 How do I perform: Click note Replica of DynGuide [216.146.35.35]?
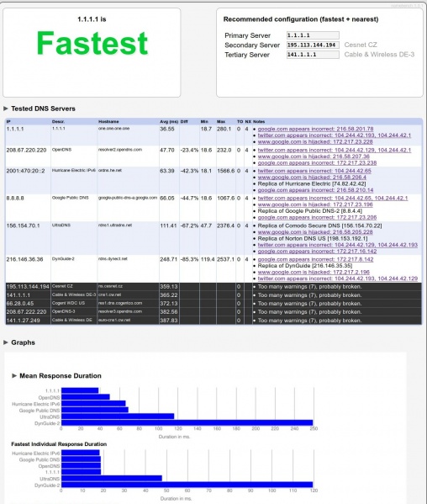(x=305, y=266)
